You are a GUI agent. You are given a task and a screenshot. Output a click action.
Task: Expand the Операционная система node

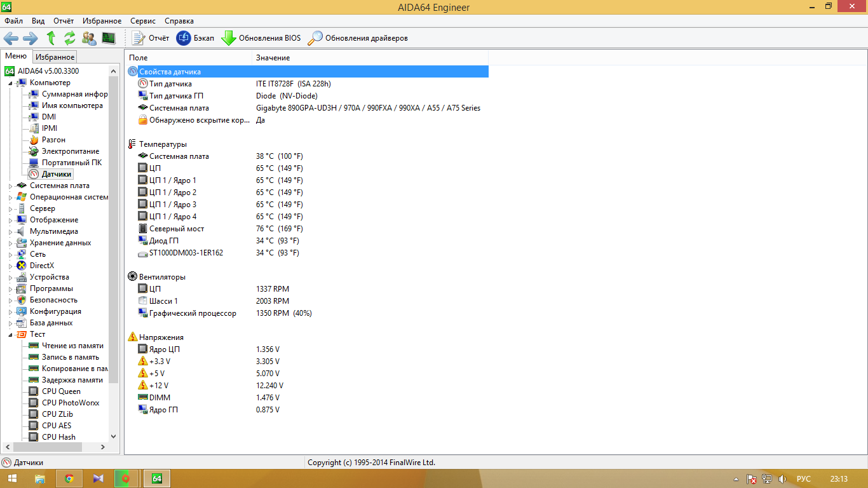coord(10,197)
